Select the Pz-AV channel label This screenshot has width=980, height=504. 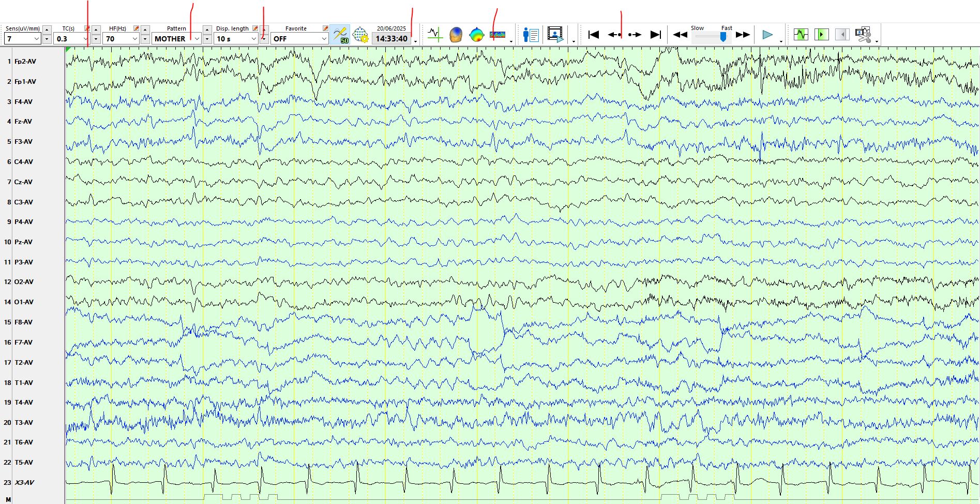23,242
